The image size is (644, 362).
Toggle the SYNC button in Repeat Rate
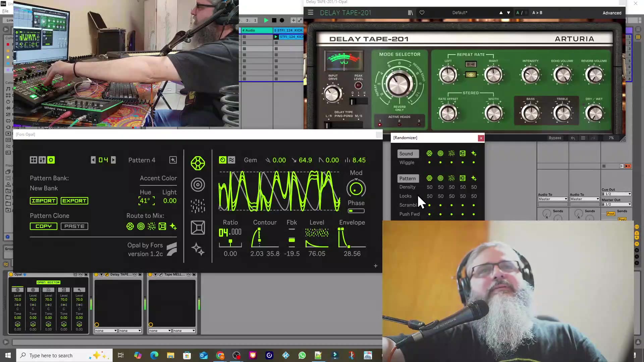(x=471, y=64)
